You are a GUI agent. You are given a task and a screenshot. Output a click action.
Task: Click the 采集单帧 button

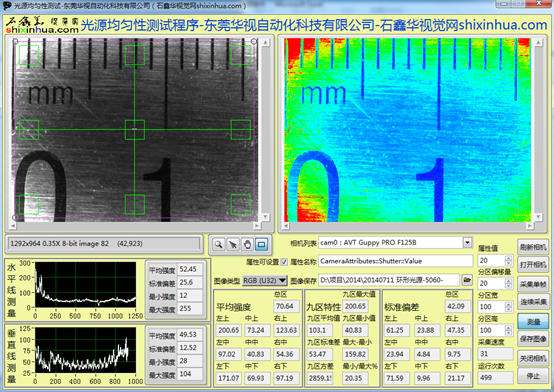pos(533,284)
